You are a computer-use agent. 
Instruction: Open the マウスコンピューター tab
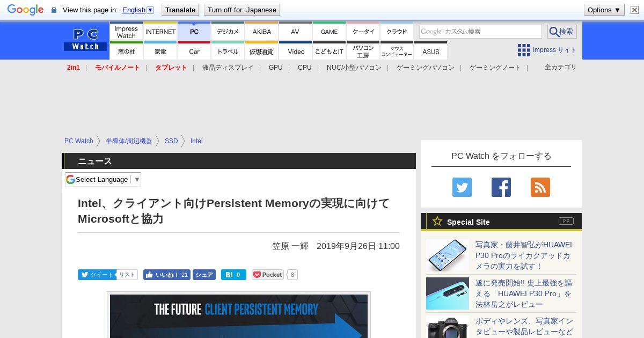coord(397,51)
